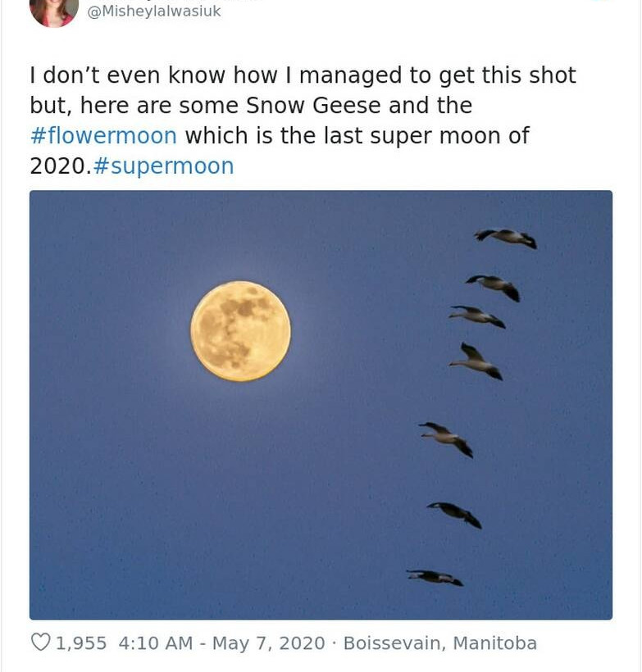
Task: Click the heart like icon
Action: pos(41,643)
